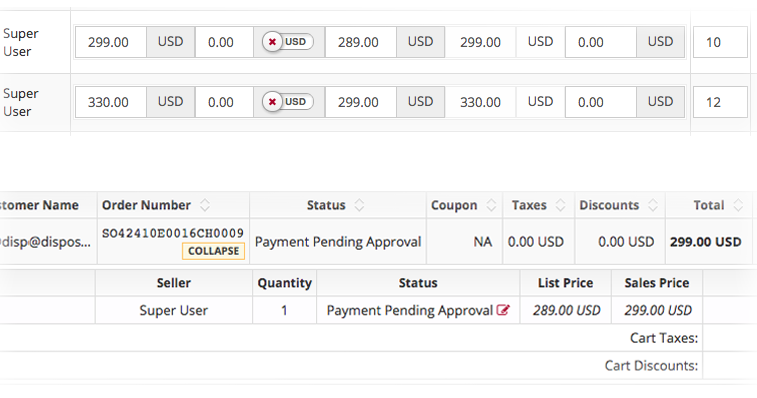Click the quantity field showing 12
757x398 pixels.
tap(720, 102)
